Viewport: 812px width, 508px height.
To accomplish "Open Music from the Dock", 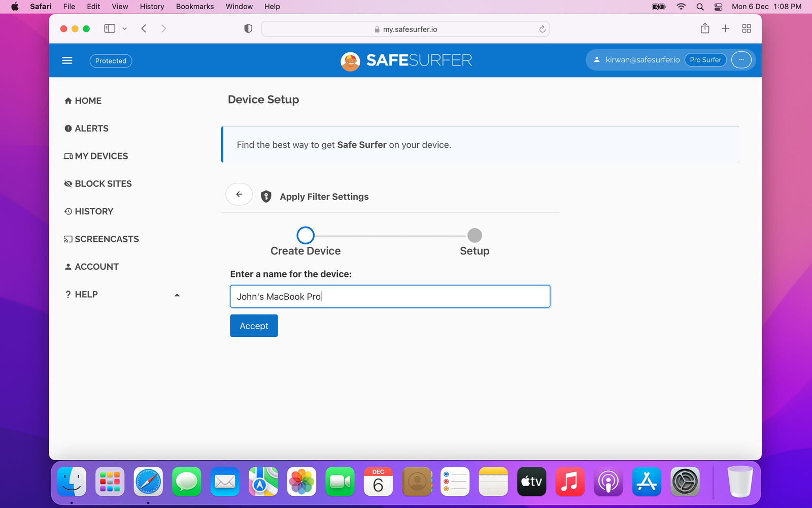I will coord(570,481).
